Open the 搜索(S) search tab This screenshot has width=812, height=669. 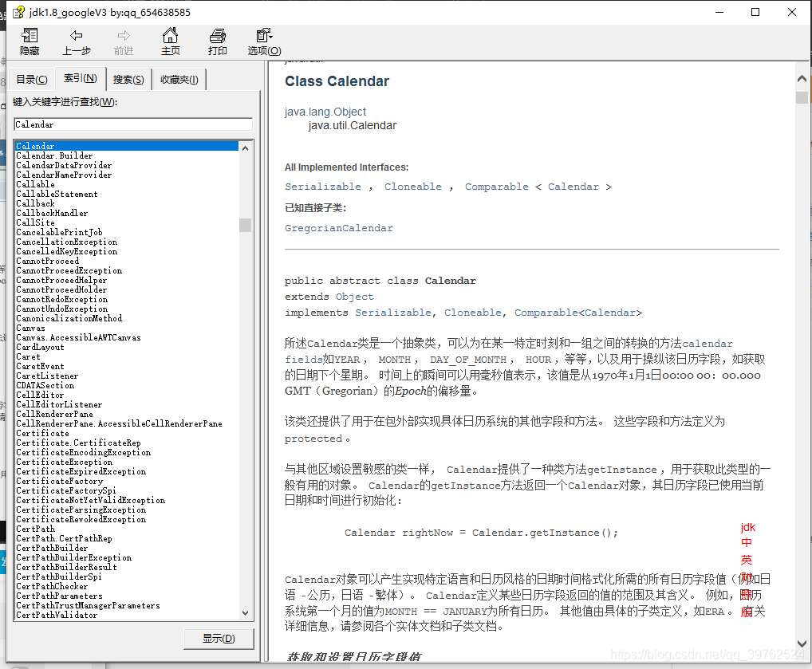(x=128, y=80)
